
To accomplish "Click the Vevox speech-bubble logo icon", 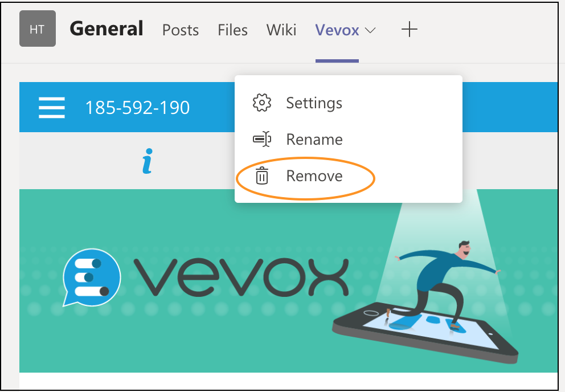I will (x=91, y=277).
